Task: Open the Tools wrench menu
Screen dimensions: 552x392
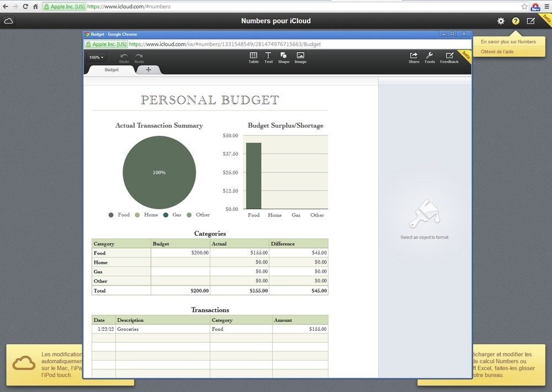Action: pos(429,57)
